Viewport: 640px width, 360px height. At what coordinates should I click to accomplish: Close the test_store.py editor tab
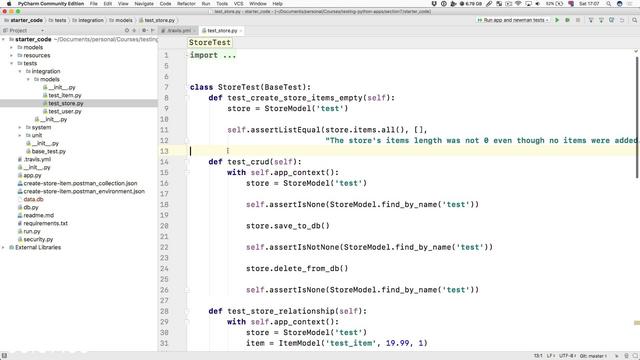tap(241, 31)
